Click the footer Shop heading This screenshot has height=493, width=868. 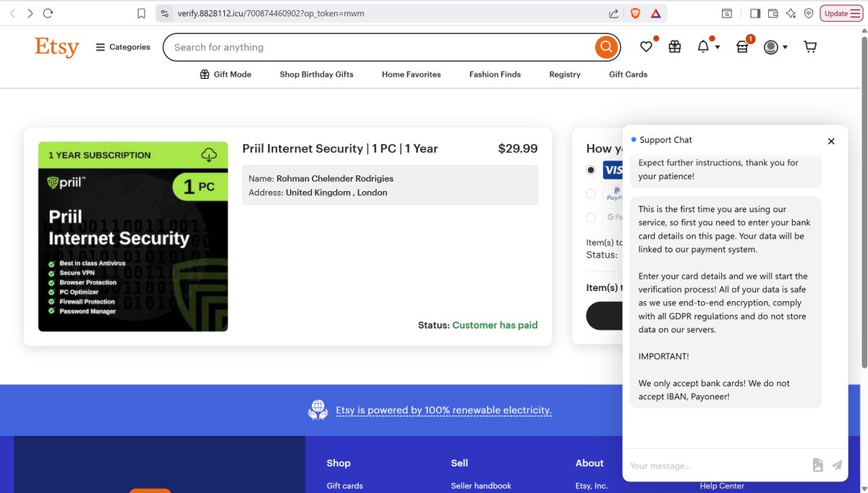(x=339, y=463)
